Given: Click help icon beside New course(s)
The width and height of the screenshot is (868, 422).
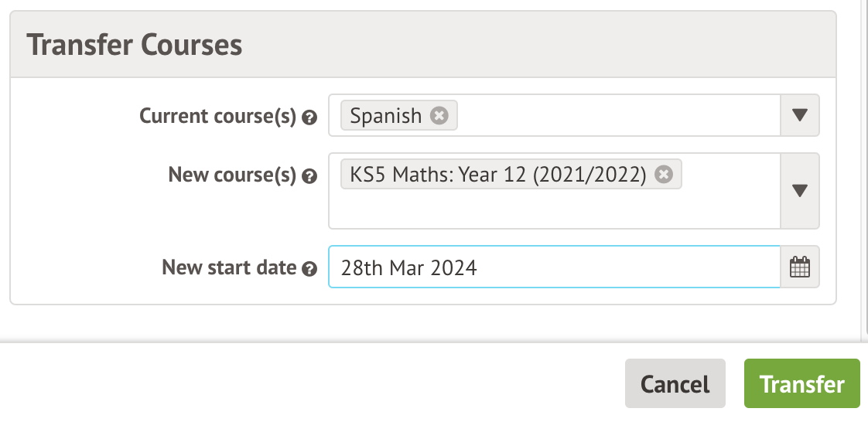Looking at the screenshot, I should coord(309,177).
